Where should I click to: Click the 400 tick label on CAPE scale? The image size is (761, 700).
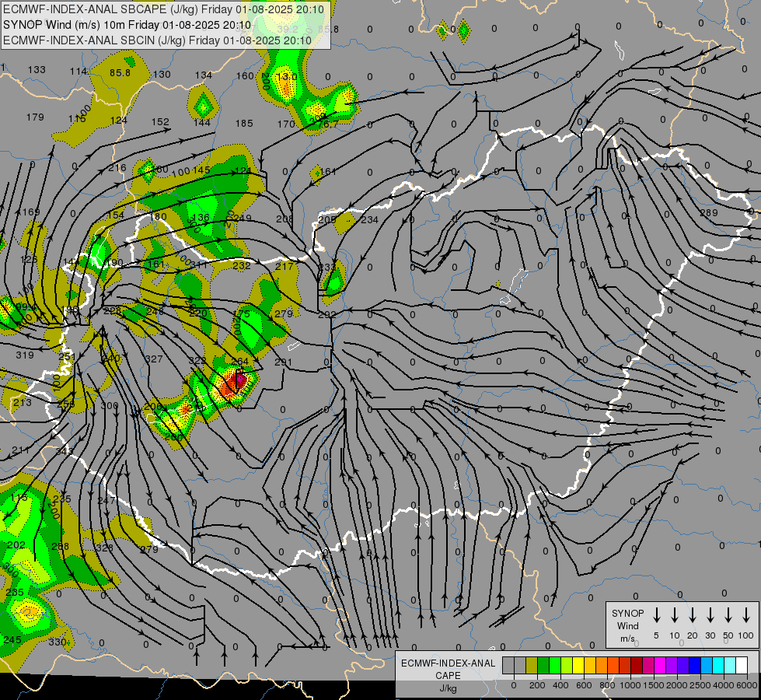click(x=560, y=685)
